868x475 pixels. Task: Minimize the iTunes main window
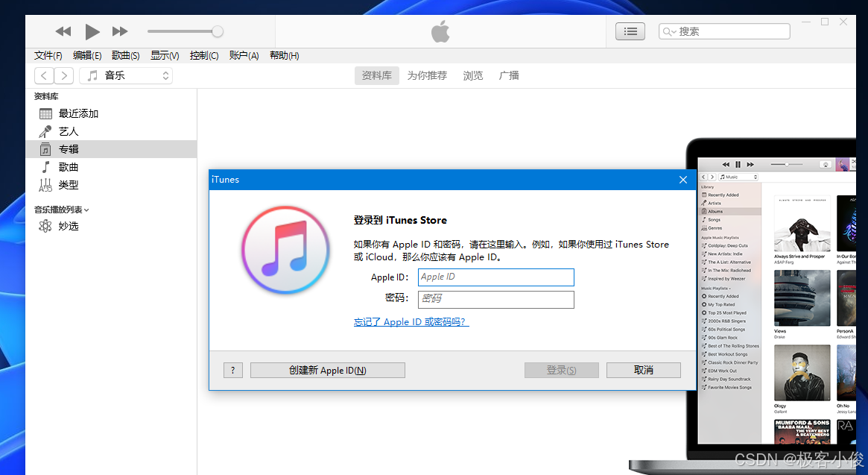(806, 22)
